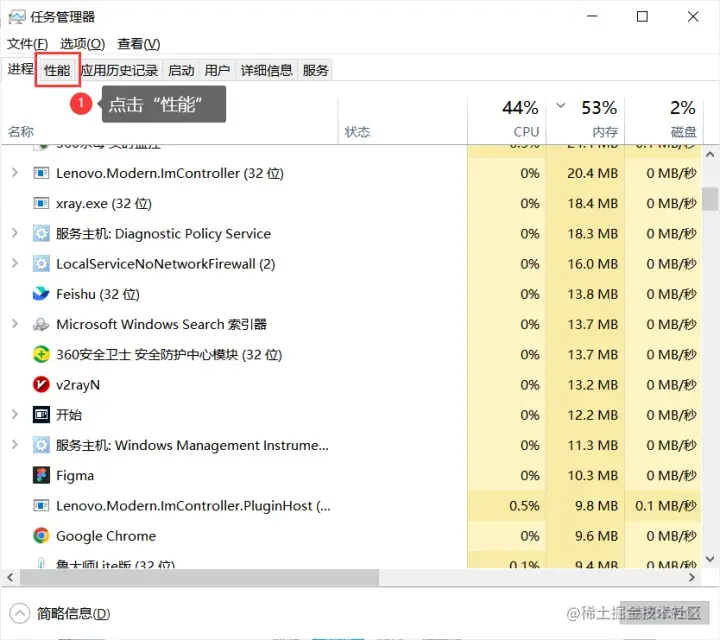The width and height of the screenshot is (720, 640).
Task: Expand LocalServiceNoNetworkFirewall (2) group
Action: pos(15,264)
